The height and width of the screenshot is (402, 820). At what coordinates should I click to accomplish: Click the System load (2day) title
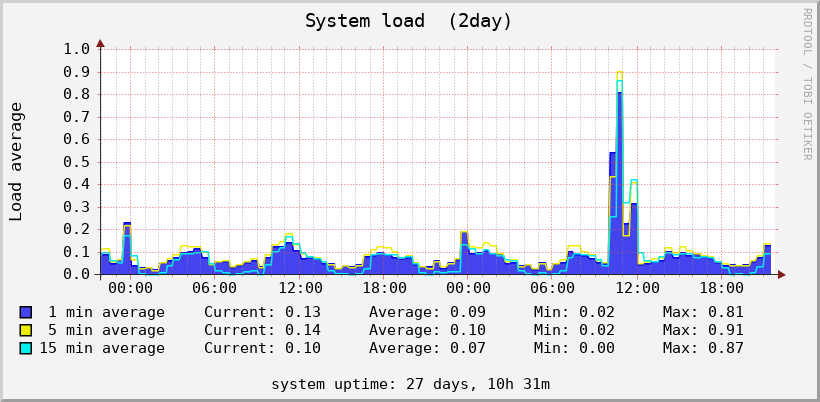408,21
